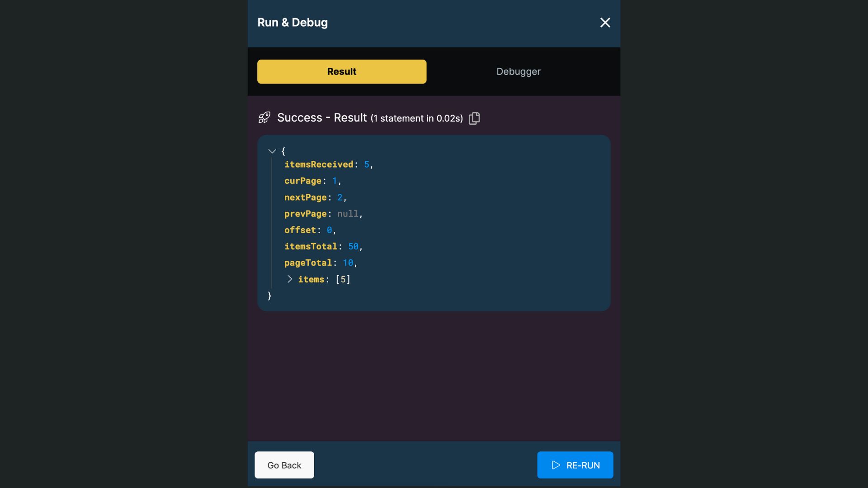Click the Go Back button
The width and height of the screenshot is (868, 488).
(284, 465)
